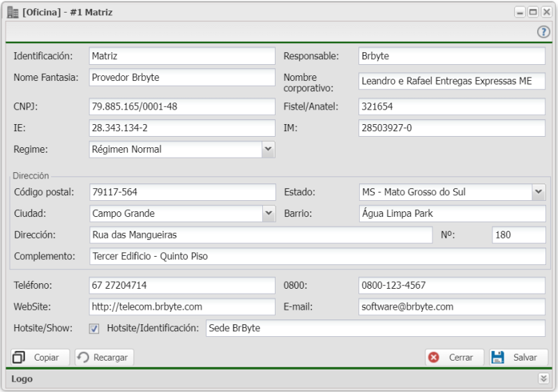This screenshot has height=392, width=558.
Task: Save the form with Salvar button
Action: (518, 357)
